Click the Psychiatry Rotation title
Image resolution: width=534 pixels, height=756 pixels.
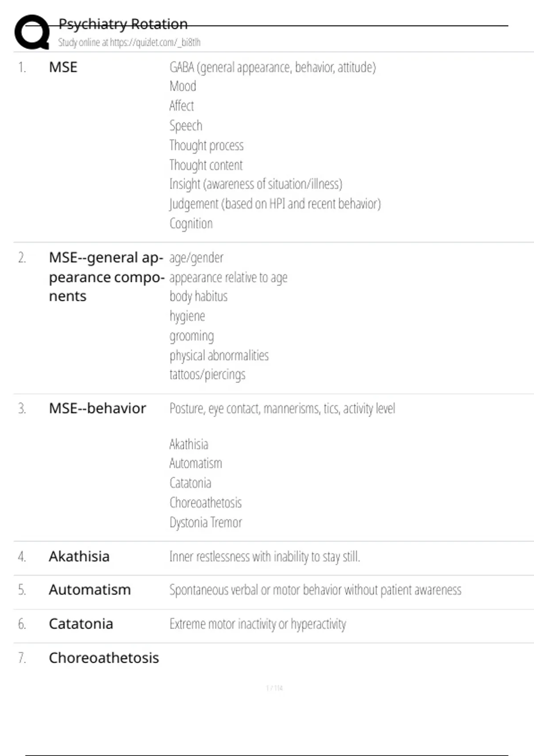coord(123,24)
